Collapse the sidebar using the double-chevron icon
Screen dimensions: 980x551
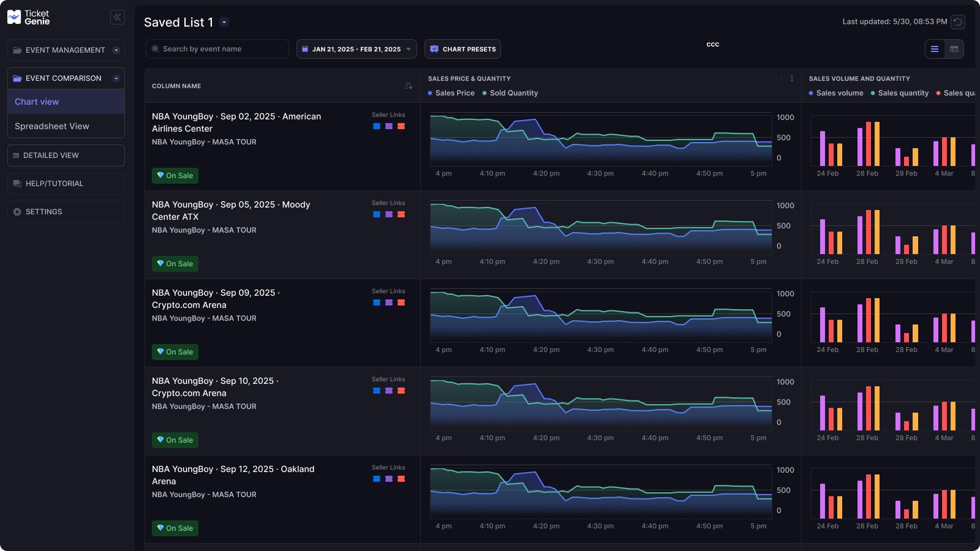click(117, 17)
